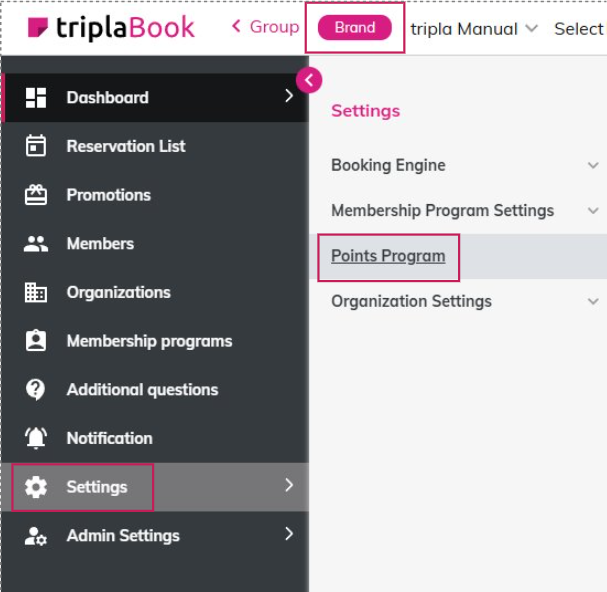The height and width of the screenshot is (592, 607).
Task: Select the Brand pill button
Action: (354, 28)
